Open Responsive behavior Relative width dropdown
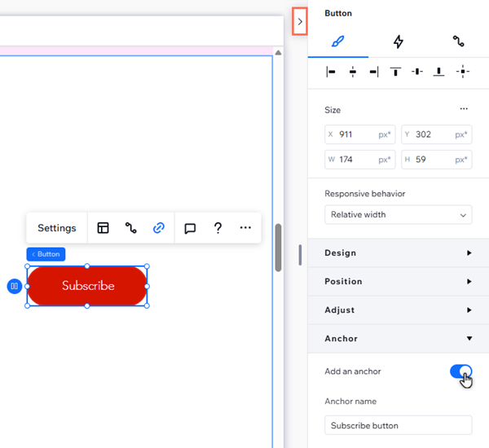This screenshot has height=448, width=489. [x=399, y=214]
